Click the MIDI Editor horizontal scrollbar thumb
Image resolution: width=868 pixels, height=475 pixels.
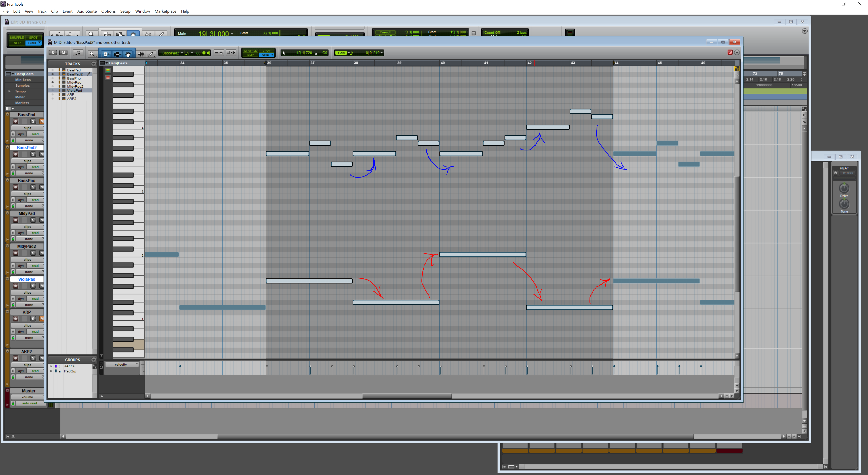(407, 396)
